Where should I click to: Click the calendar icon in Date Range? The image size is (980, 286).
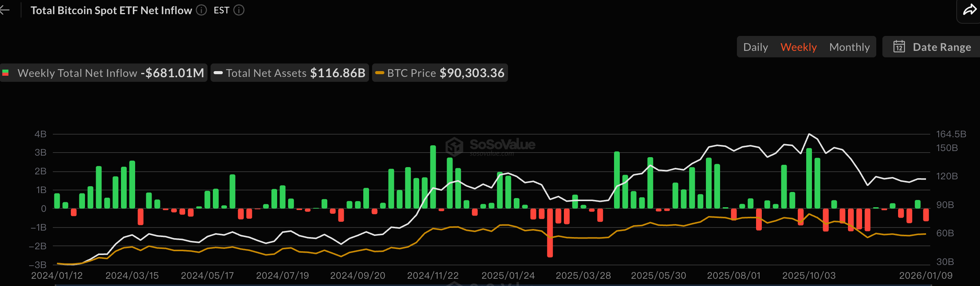899,47
